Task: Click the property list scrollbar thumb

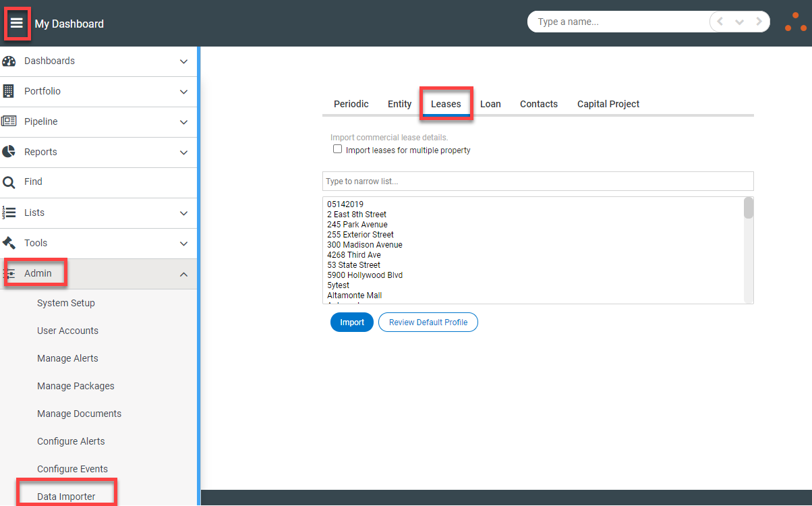Action: point(749,208)
